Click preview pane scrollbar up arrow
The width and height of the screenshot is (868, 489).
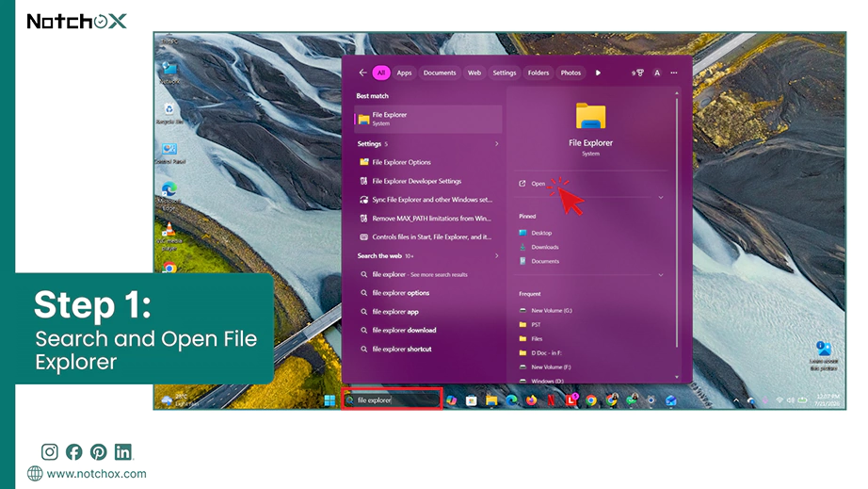click(677, 93)
